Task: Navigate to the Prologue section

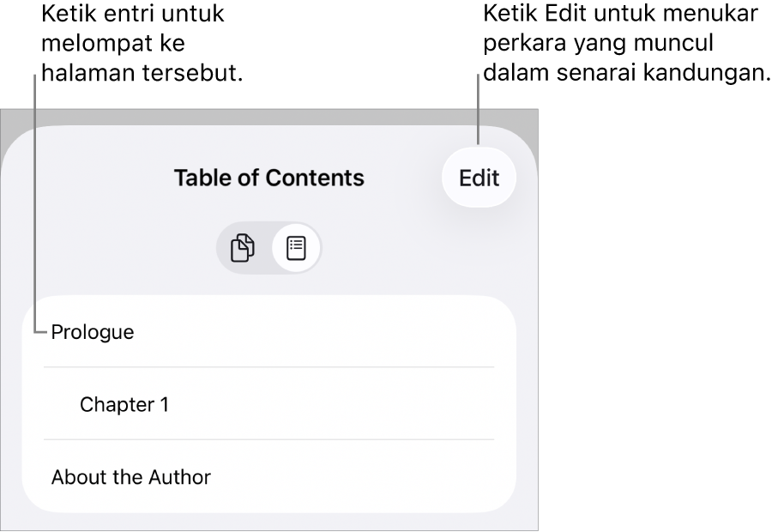Action: 93,332
